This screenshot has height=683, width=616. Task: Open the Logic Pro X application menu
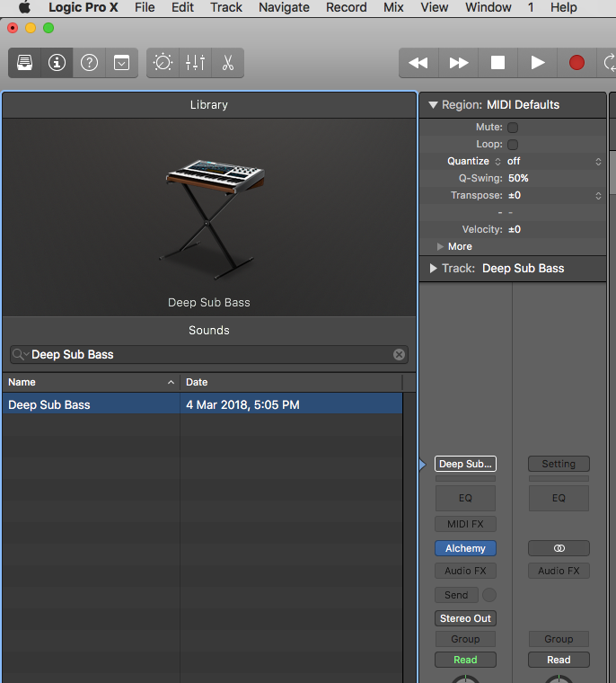point(84,7)
